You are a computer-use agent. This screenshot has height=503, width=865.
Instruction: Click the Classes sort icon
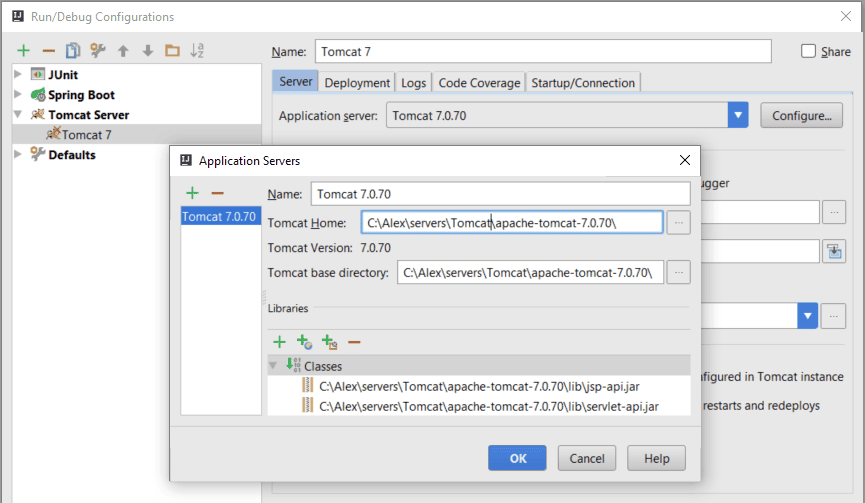coord(293,365)
